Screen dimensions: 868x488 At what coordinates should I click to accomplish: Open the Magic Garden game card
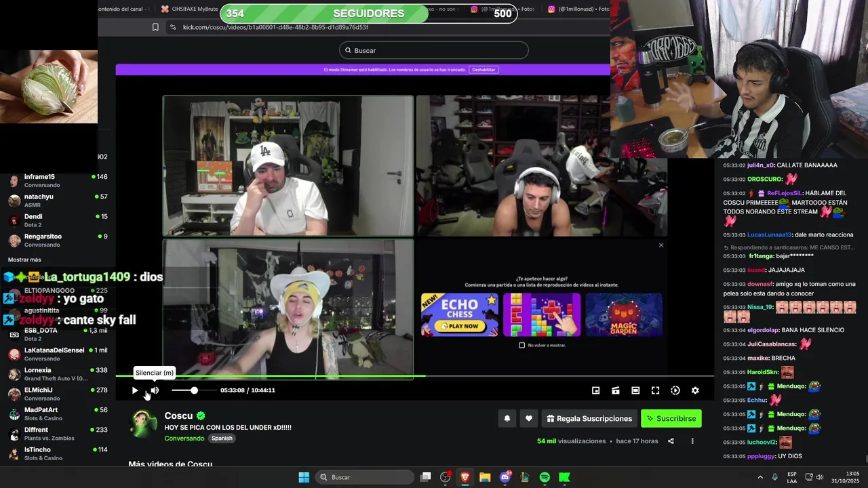(624, 314)
